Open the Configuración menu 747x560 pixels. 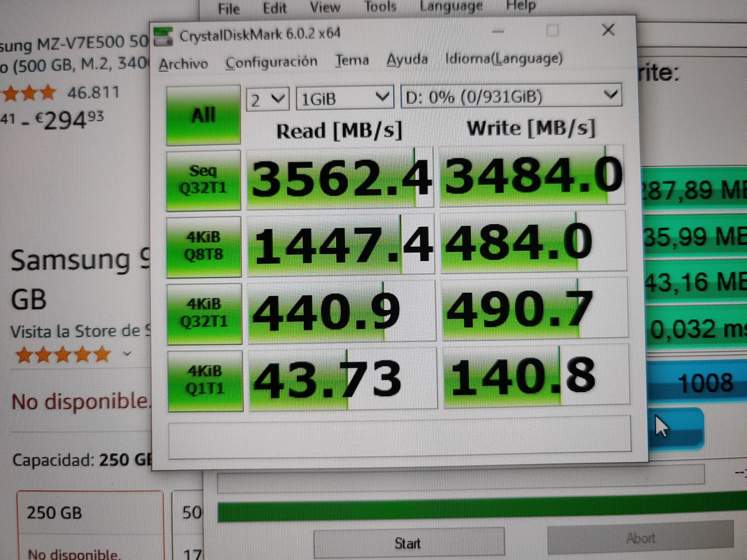coord(272,62)
